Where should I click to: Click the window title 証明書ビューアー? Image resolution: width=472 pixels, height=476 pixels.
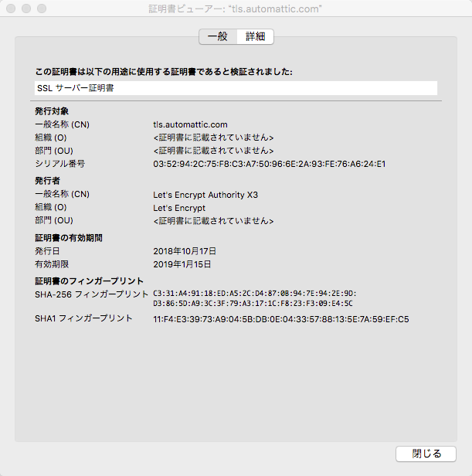(236, 9)
